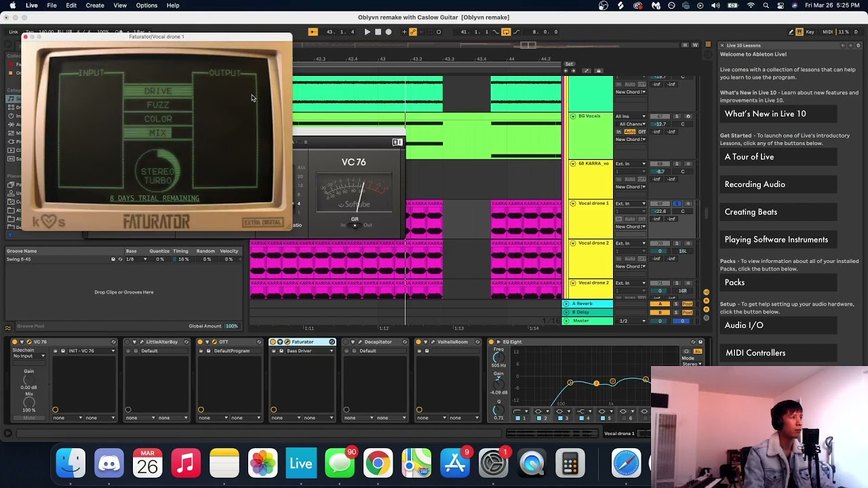
Task: Click the Faturator DRIVE bar slider
Action: pos(158,91)
